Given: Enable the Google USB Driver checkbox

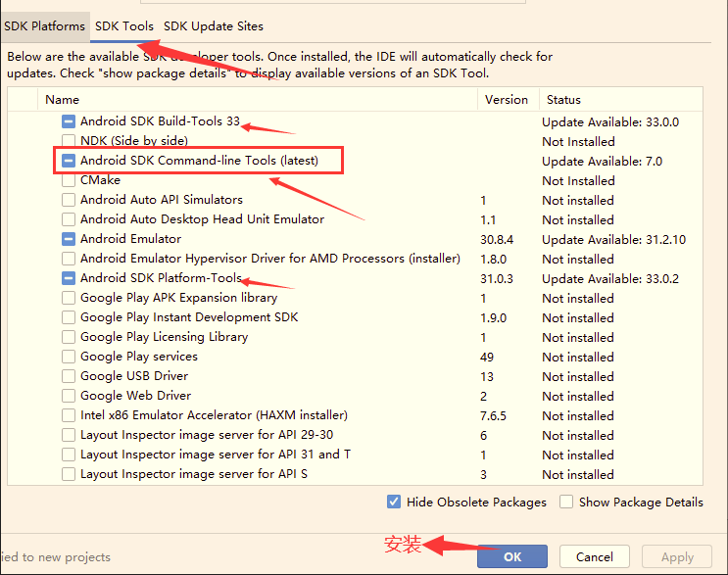Looking at the screenshot, I should (x=69, y=376).
